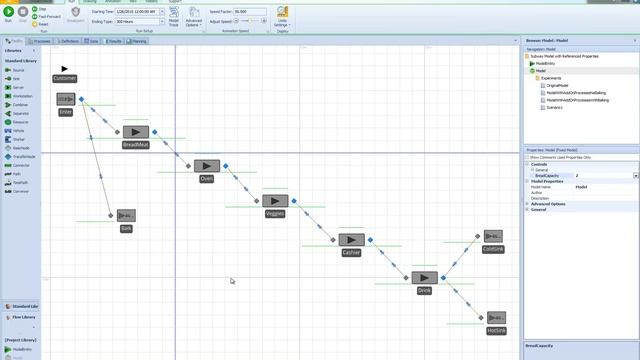Viewport: 640px width, 360px height.
Task: Switch to the Facility tab
Action: (x=14, y=41)
